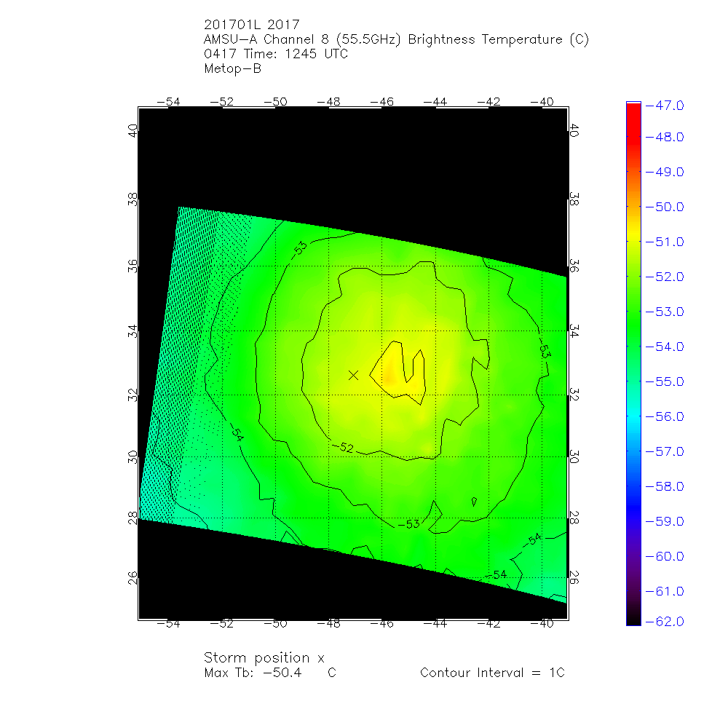
Task: Click the latitude 26 label on right axis
Action: click(x=574, y=577)
